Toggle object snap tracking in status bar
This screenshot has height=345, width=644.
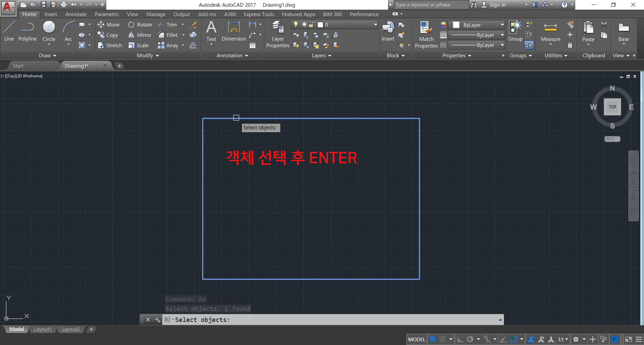tap(503, 339)
